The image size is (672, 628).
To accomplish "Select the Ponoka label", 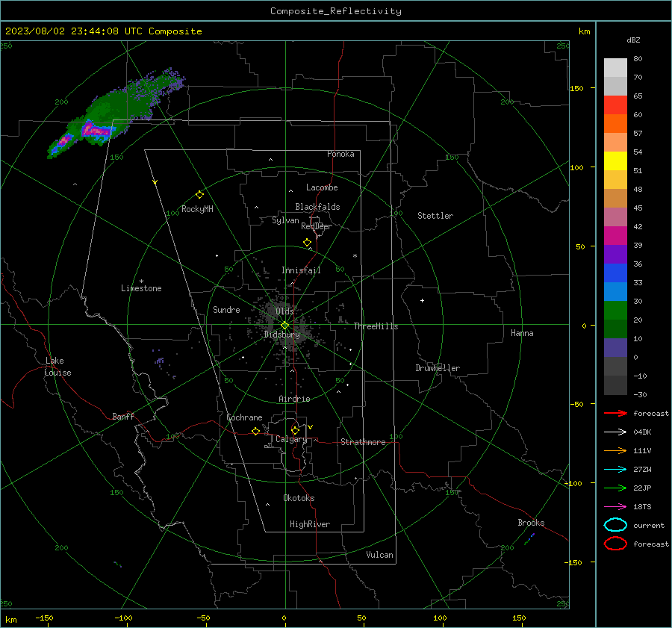I will (x=340, y=154).
